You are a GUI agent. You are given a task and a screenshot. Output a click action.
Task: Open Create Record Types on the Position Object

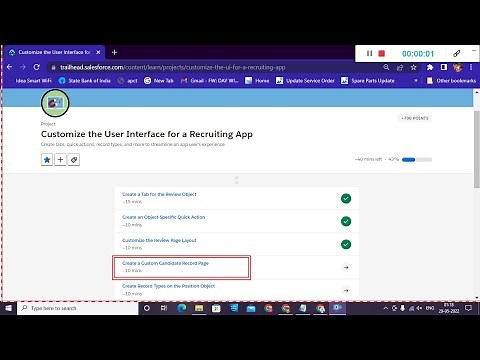(x=169, y=286)
